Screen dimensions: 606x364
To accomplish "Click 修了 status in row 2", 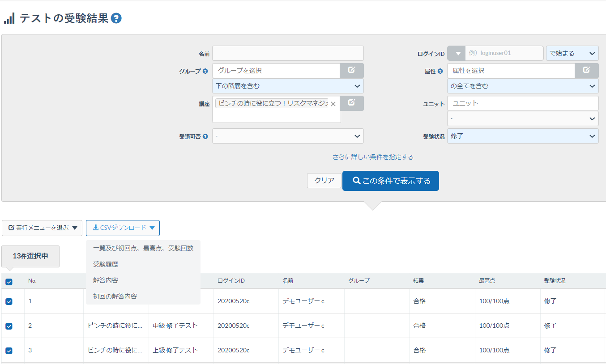I will (550, 326).
